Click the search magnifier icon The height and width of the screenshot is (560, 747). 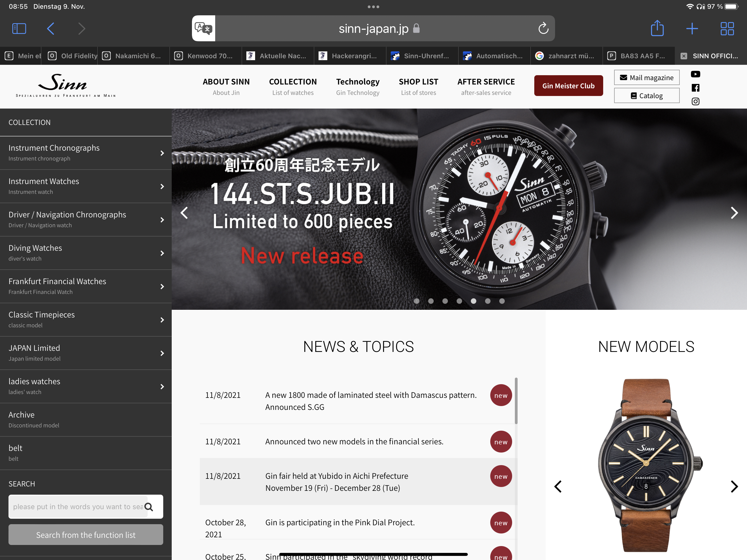pos(149,507)
